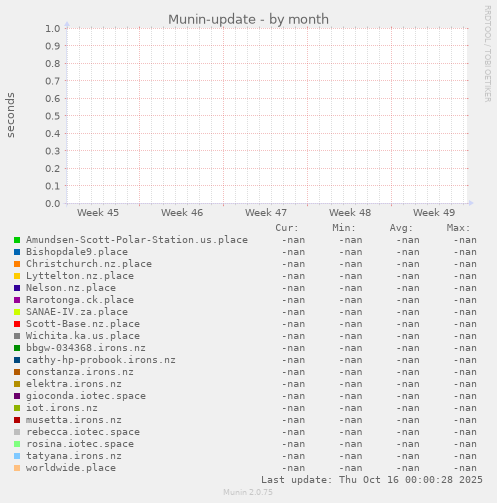Screen dimensions: 497x503
Task: Click the Week 47 axis label
Action: (x=266, y=213)
